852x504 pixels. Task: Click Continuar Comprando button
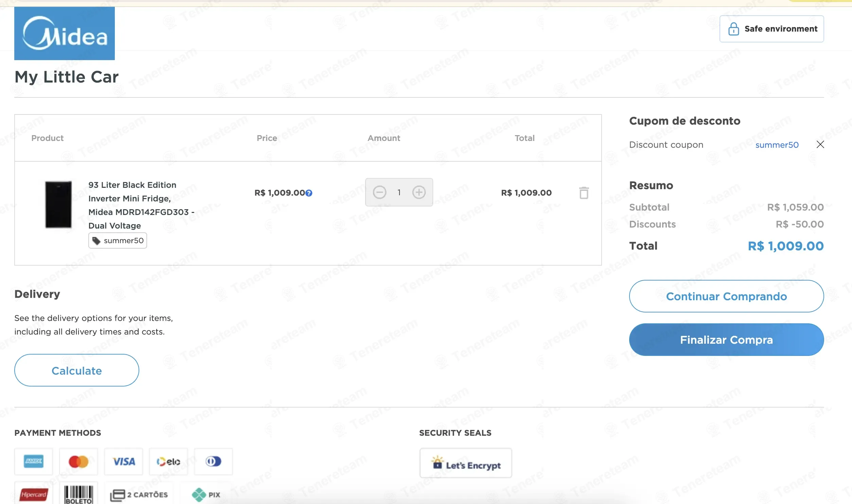726,296
